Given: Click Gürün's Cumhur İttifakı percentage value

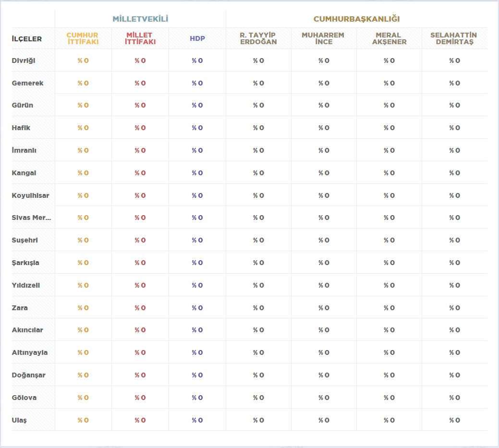Looking at the screenshot, I should (83, 105).
